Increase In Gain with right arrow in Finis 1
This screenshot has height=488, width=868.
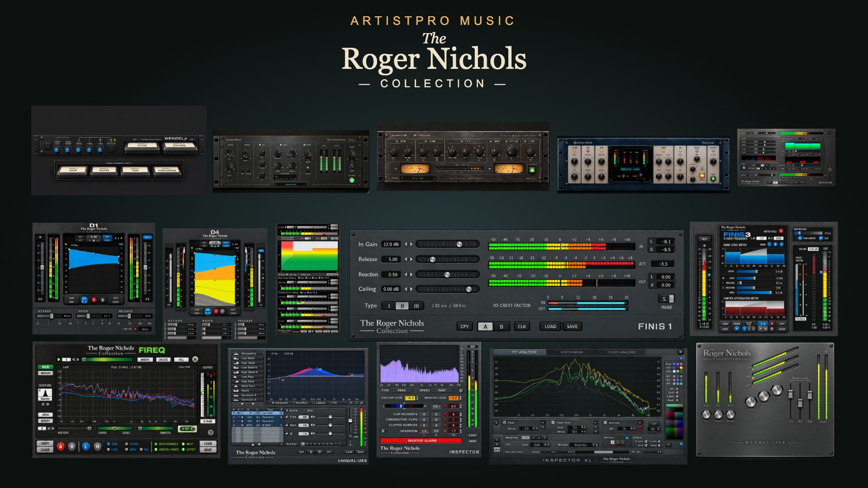(x=411, y=244)
